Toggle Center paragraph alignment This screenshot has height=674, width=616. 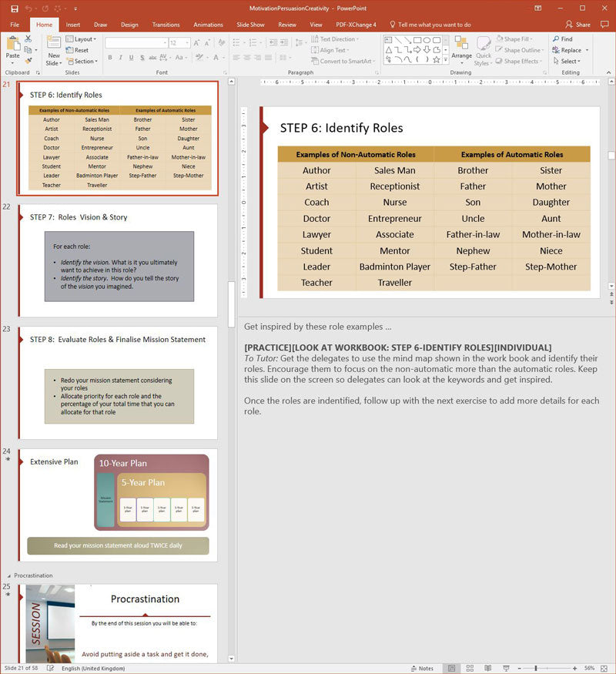pyautogui.click(x=247, y=57)
